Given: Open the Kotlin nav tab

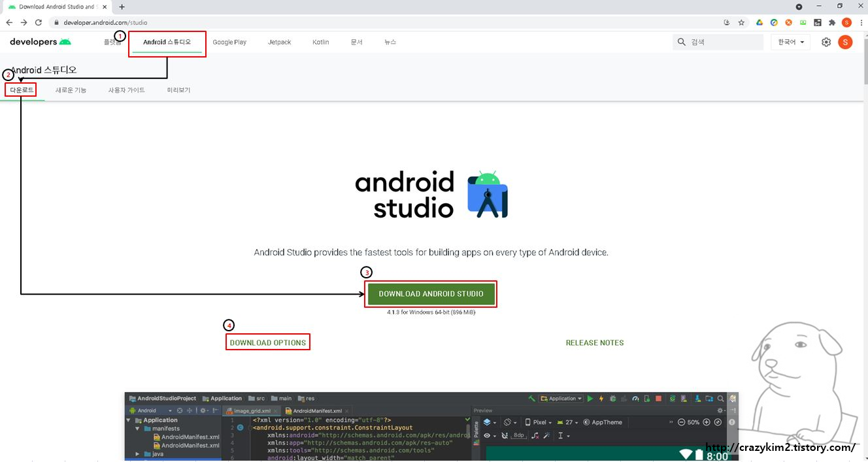Looking at the screenshot, I should [x=321, y=42].
